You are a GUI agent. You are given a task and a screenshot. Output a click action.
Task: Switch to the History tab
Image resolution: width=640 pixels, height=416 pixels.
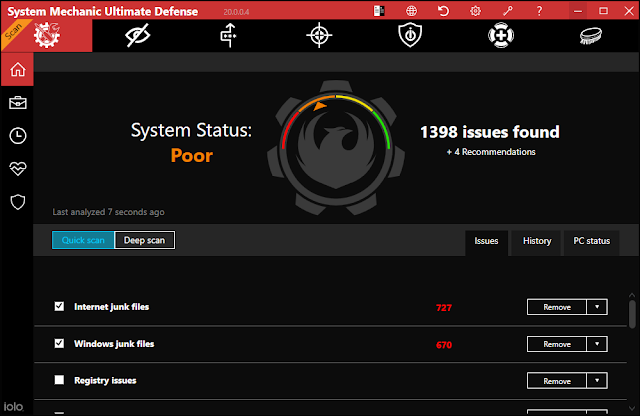pos(537,241)
